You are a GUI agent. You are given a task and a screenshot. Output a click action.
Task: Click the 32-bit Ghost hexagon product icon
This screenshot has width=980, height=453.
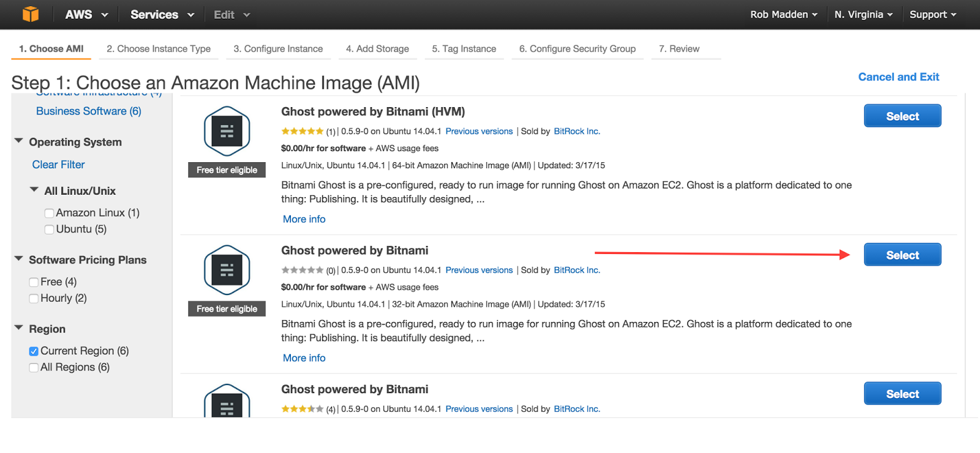pos(227,270)
